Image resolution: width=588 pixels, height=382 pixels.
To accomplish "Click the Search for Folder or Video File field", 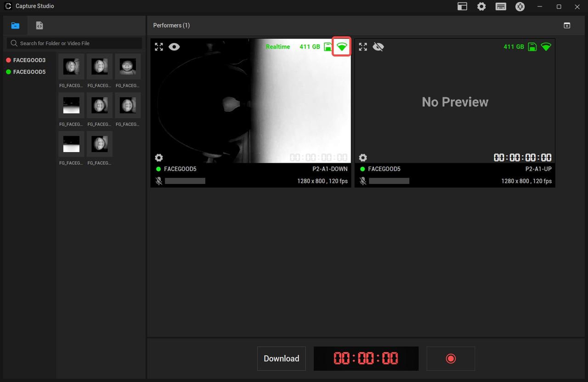I will pyautogui.click(x=74, y=43).
